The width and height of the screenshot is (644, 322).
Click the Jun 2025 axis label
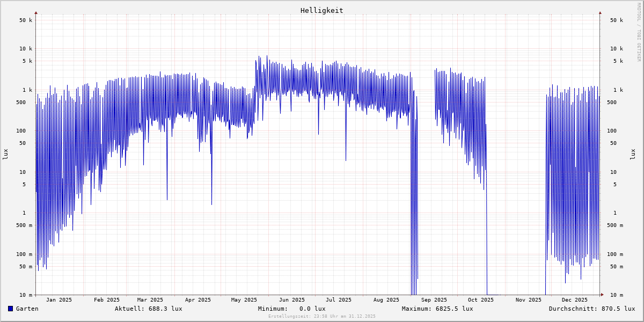[x=292, y=300]
